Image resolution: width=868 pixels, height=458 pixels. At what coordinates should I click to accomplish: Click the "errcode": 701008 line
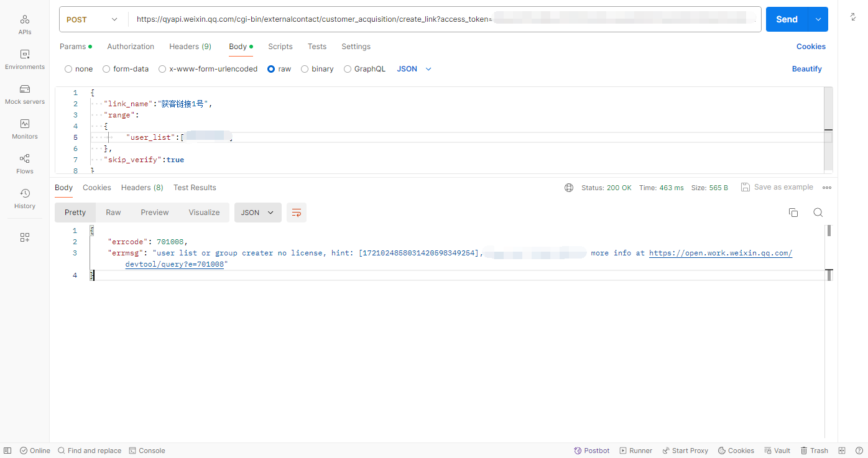[148, 242]
